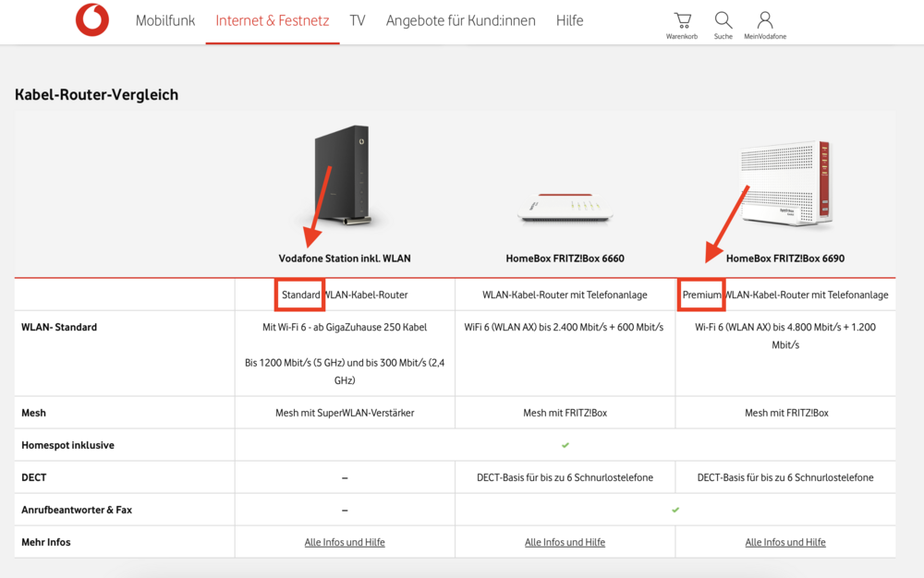Click the Vodafone logo icon
This screenshot has height=578, width=924.
(92, 20)
